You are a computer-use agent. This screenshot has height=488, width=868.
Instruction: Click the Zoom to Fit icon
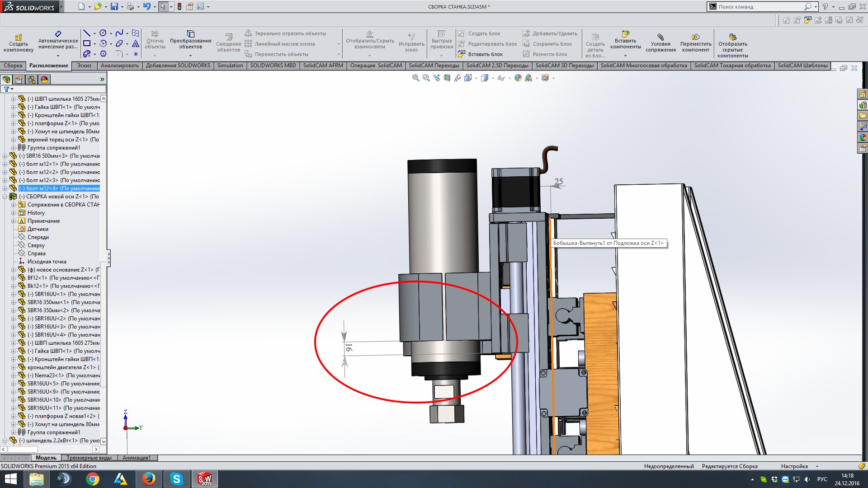(415, 78)
